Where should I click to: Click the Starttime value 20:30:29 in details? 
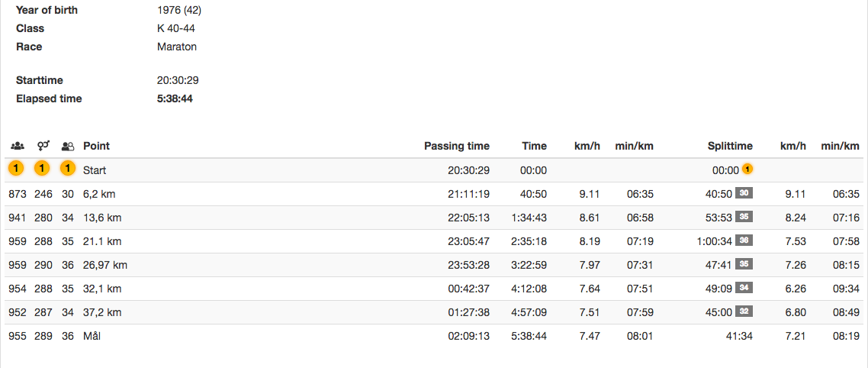click(178, 80)
